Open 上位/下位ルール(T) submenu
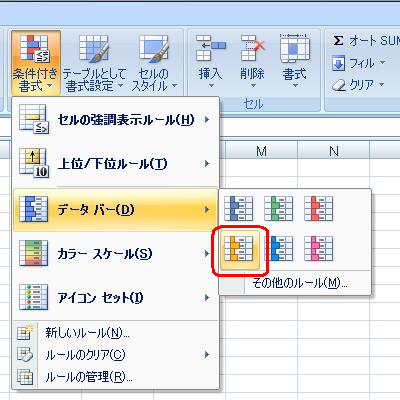400x400 pixels. (116, 164)
